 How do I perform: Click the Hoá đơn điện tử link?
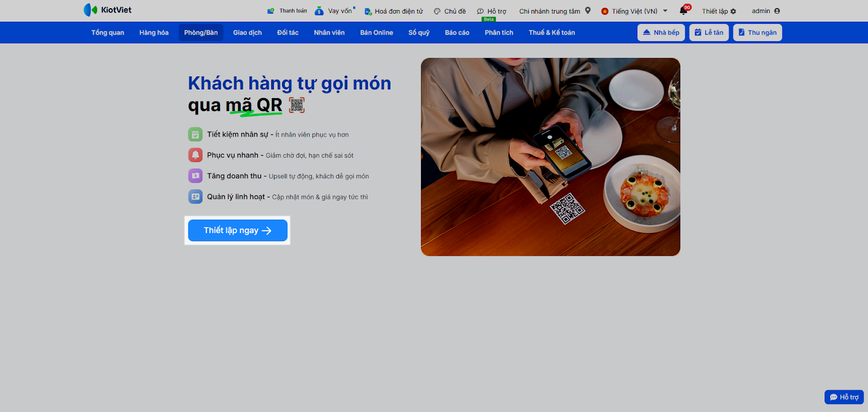[399, 11]
